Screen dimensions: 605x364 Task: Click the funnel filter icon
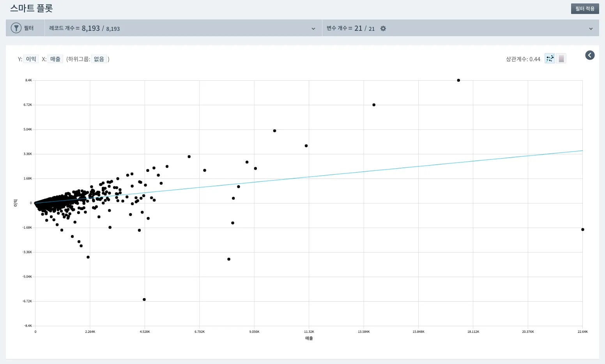16,28
